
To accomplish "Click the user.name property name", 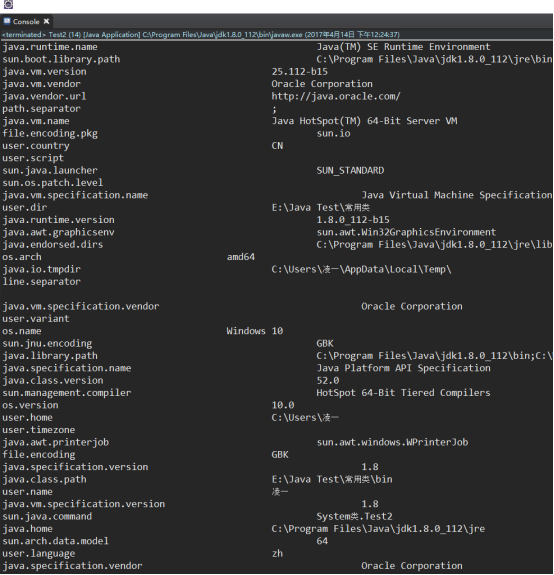I will click(x=27, y=492).
